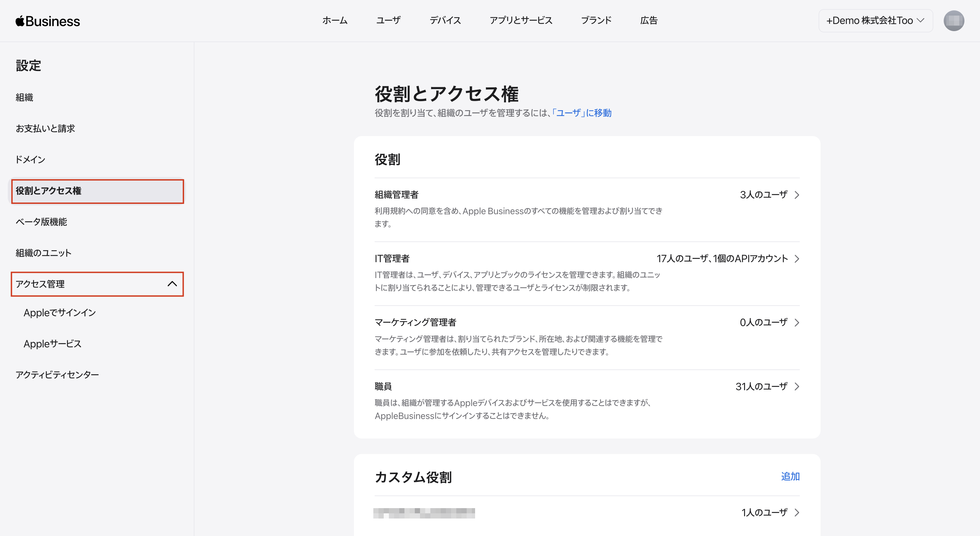Image resolution: width=980 pixels, height=536 pixels.
Task: Open ベータ版機能 settings
Action: click(x=41, y=222)
